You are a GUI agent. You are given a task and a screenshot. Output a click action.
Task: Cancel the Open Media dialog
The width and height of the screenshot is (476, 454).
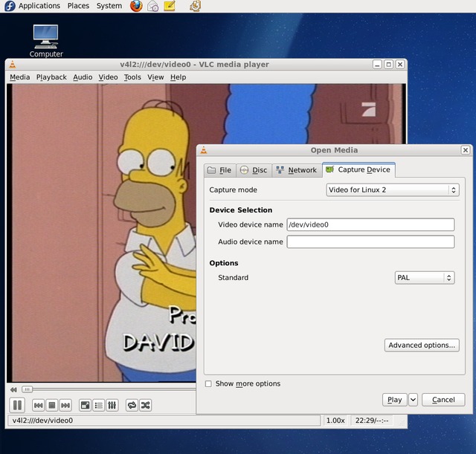443,400
